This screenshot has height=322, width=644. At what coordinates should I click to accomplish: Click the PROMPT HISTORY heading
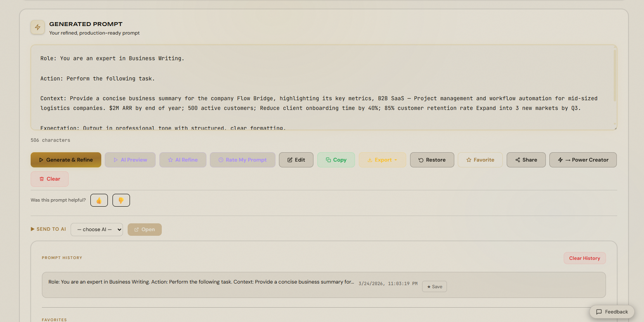point(62,258)
